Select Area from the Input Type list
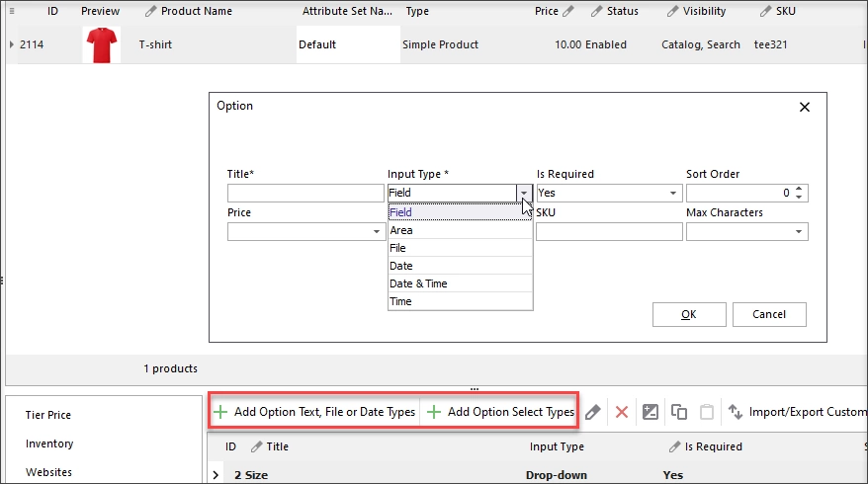 coord(460,230)
